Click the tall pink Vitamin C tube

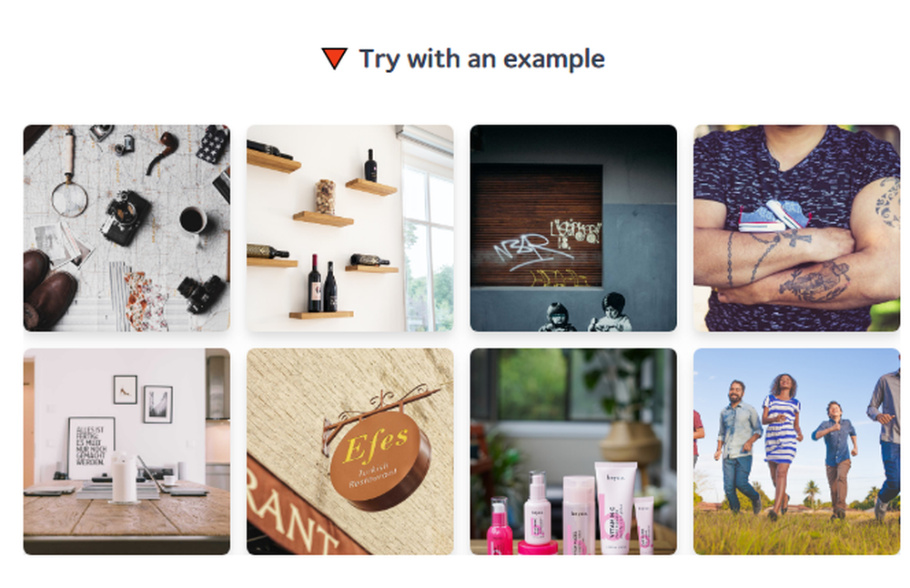615,508
